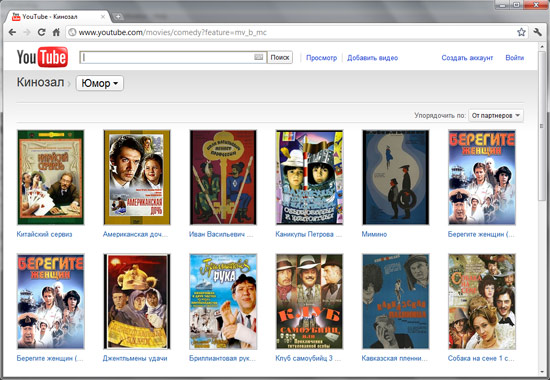
Task: Click the Каникулы Петрова ... title link
Action: tap(308, 234)
